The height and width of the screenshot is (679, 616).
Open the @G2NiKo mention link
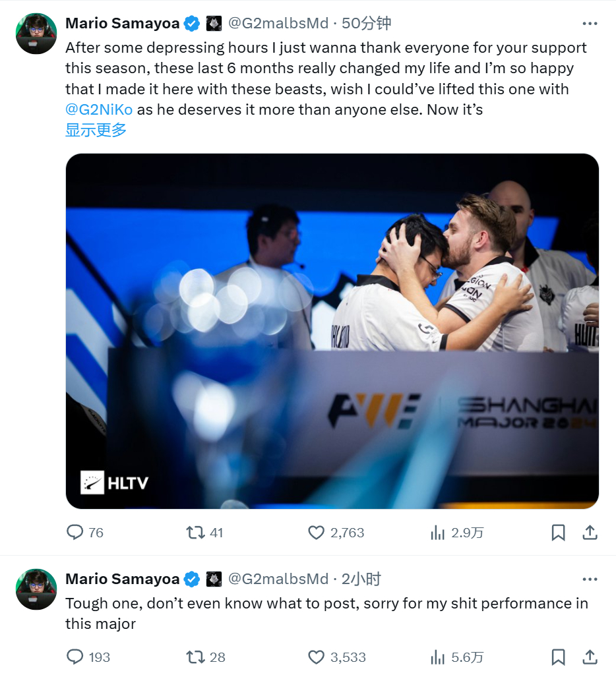tap(99, 109)
